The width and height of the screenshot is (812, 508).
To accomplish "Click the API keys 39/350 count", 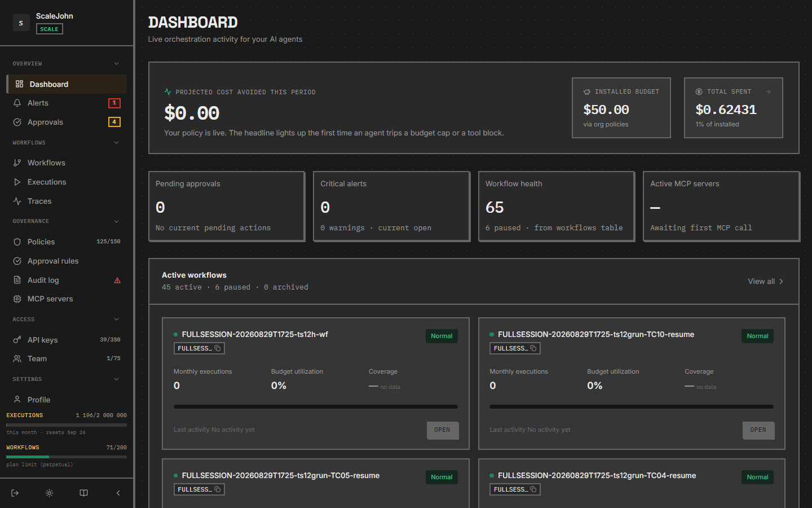I will tap(110, 340).
